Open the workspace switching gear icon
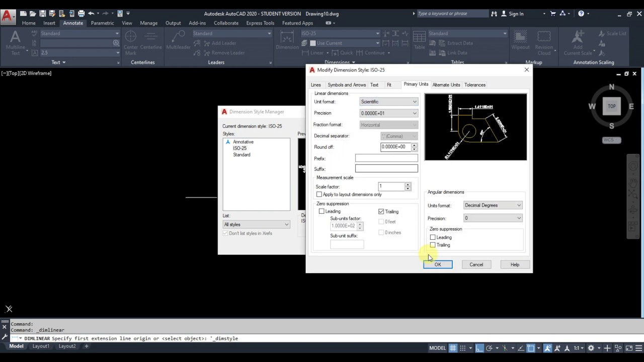 [x=591, y=348]
